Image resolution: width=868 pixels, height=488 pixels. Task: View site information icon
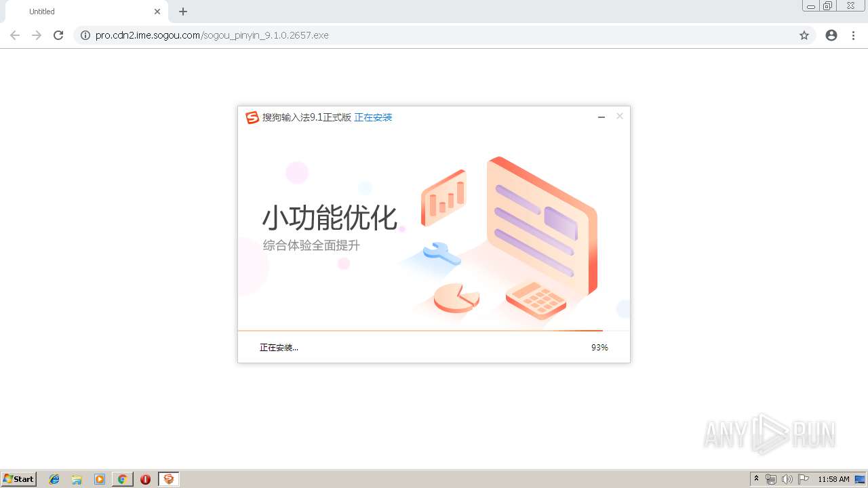[85, 35]
